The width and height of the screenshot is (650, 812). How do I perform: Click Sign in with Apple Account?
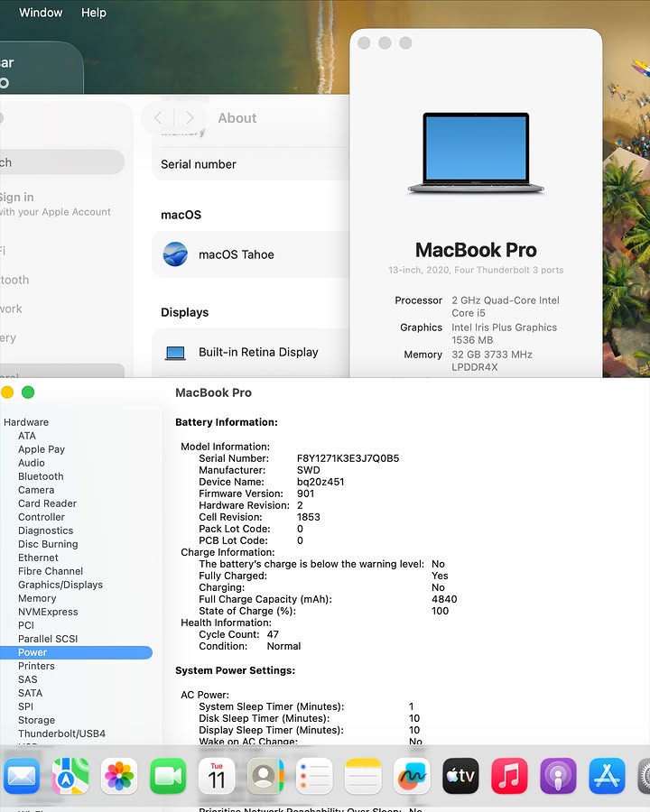click(55, 204)
